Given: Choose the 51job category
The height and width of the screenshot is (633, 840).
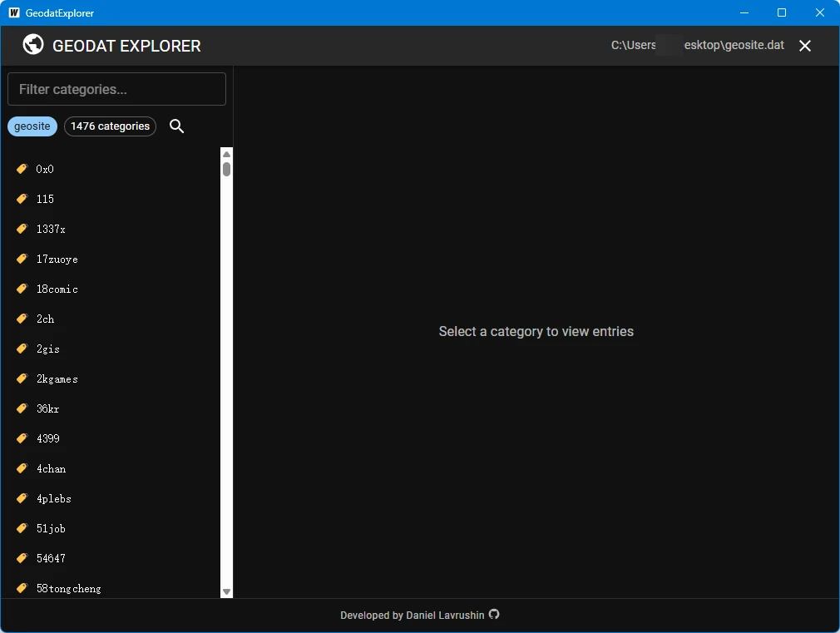Looking at the screenshot, I should coord(111,528).
